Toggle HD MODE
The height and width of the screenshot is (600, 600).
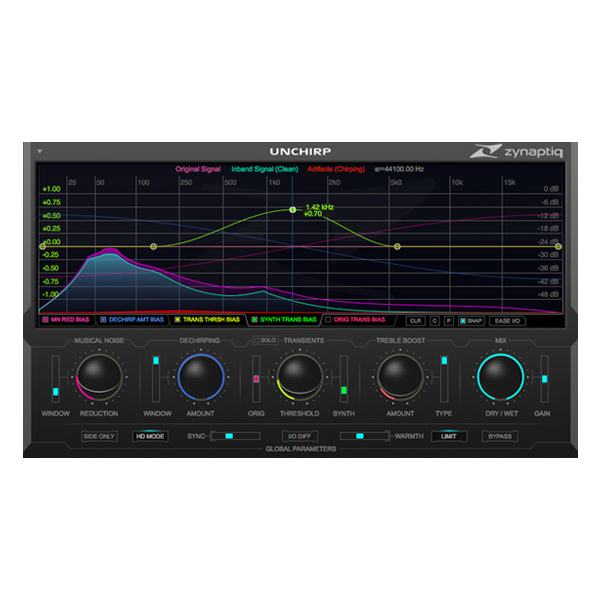(x=150, y=436)
